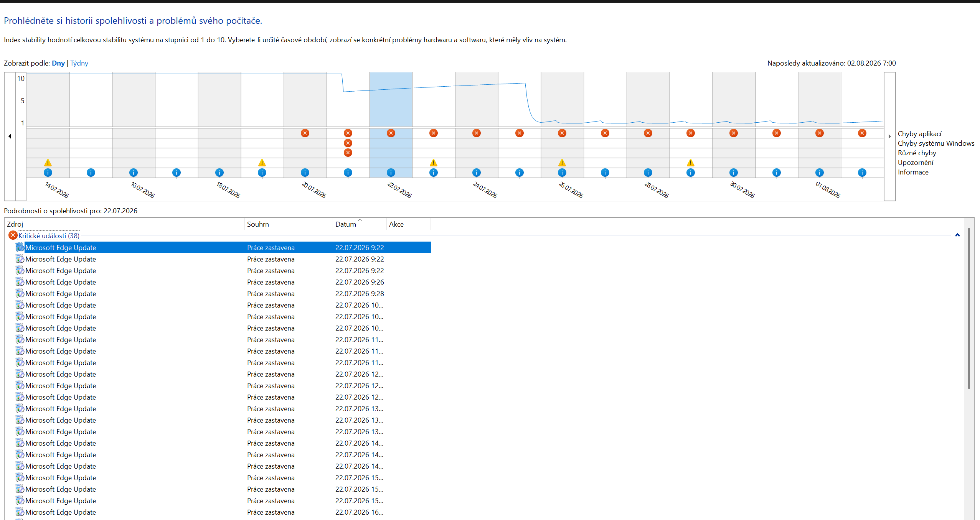Click the information icon for 18.07.2026

coord(219,173)
